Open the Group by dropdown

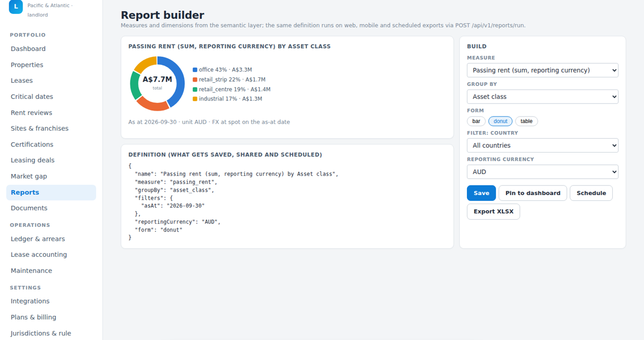tap(543, 97)
